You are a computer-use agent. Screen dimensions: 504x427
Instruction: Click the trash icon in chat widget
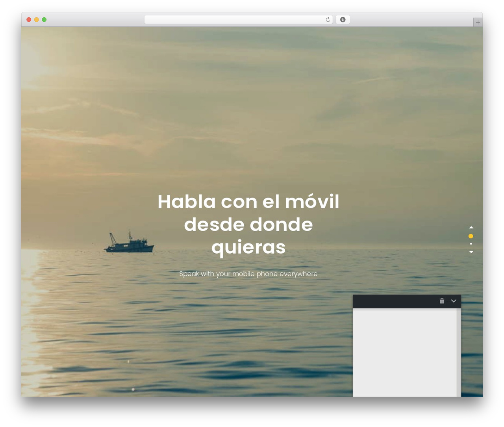[442, 301]
